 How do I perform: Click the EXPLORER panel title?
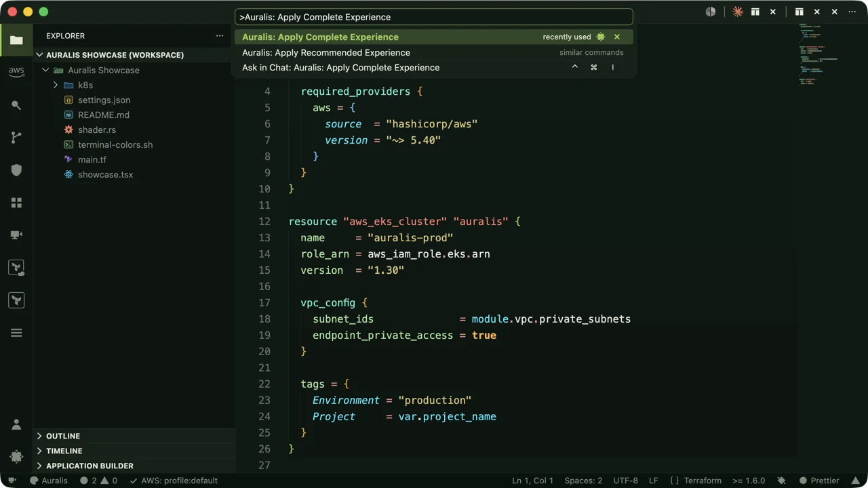65,36
